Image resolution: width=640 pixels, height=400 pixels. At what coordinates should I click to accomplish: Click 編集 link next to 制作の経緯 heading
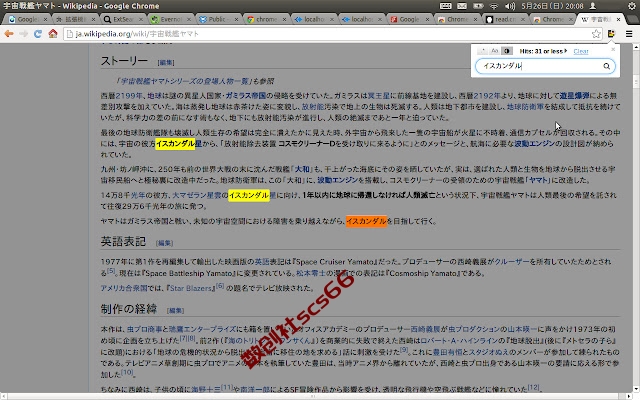tap(176, 311)
